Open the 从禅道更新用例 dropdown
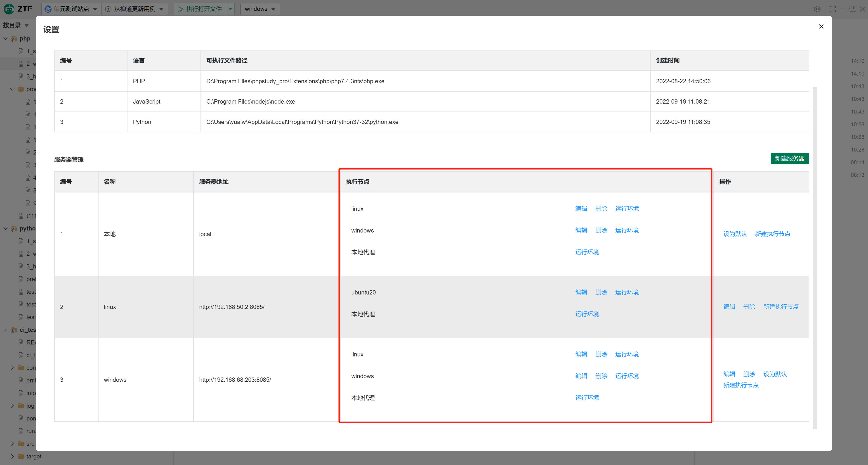 [x=135, y=9]
